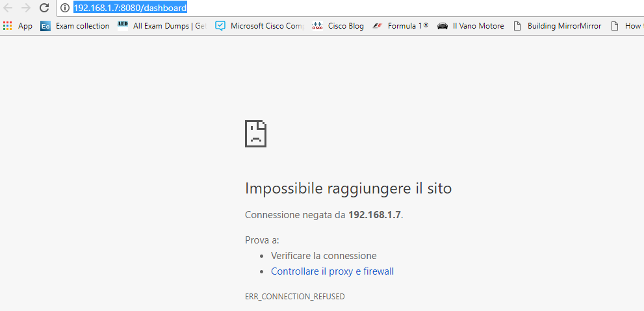Open the All Exam Dumps bookmark
Image resolution: width=644 pixels, height=311 pixels.
[x=170, y=26]
